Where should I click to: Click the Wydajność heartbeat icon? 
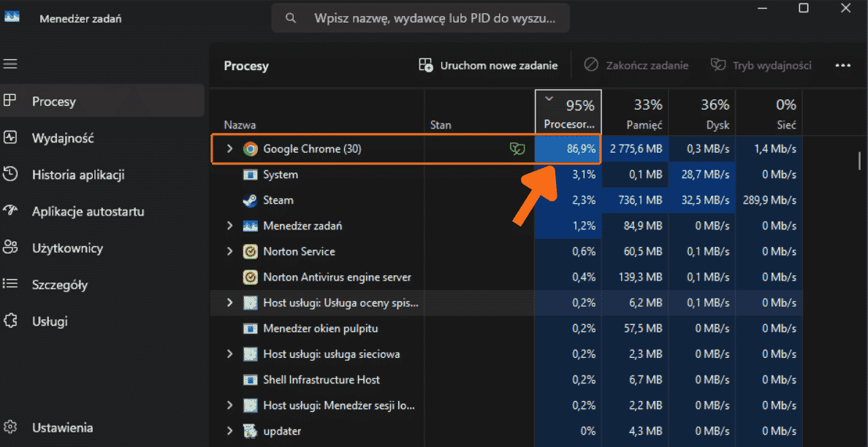[10, 138]
